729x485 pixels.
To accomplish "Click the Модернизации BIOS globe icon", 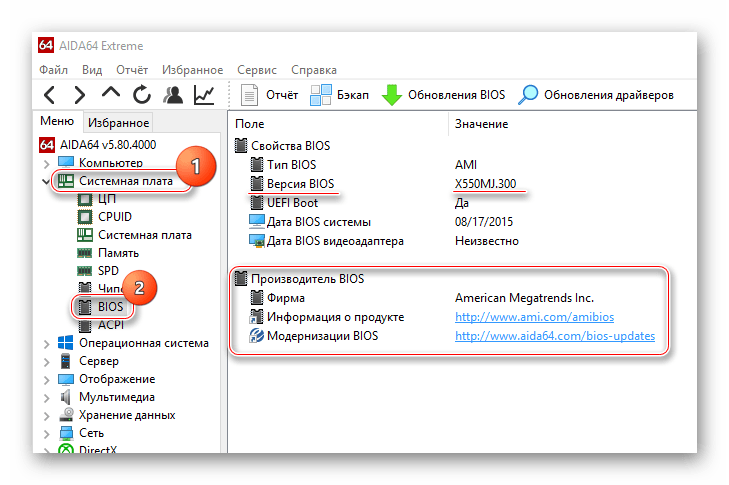I will [256, 335].
